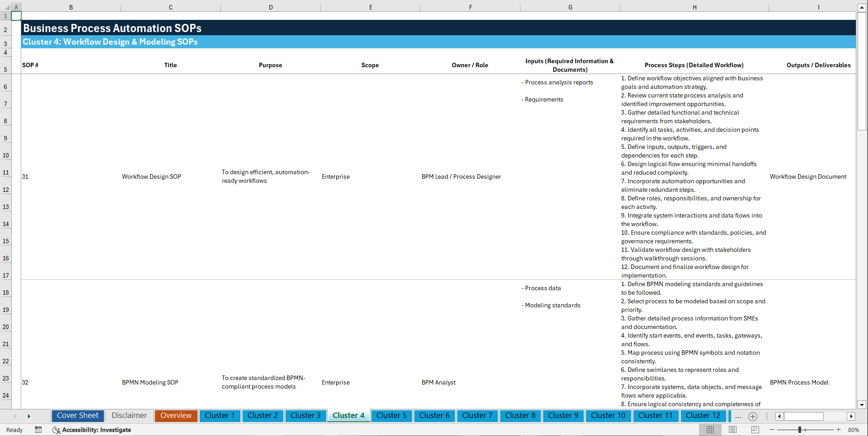The image size is (868, 436).
Task: Click the macro recording status bar icon
Action: pyautogui.click(x=38, y=430)
